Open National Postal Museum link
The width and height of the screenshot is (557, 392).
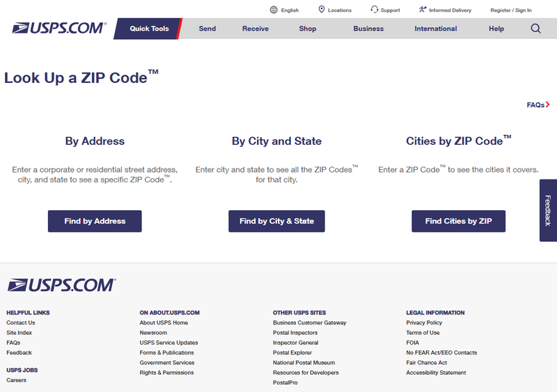click(x=304, y=363)
